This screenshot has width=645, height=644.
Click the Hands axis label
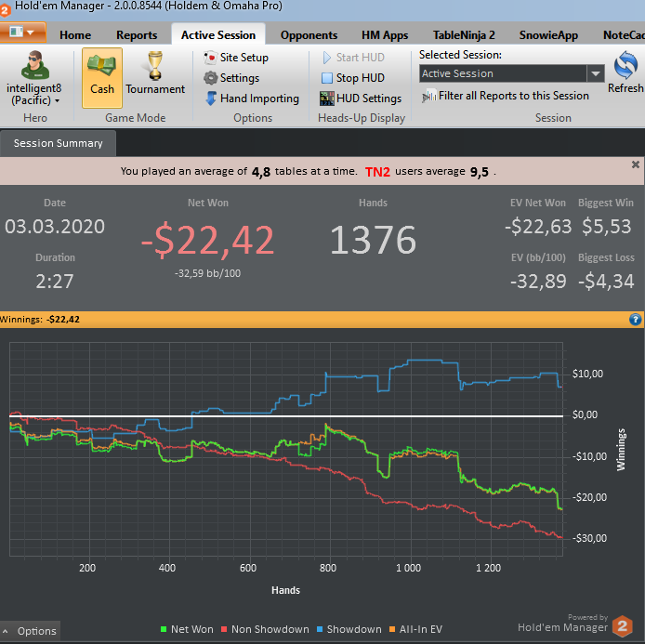(285, 590)
